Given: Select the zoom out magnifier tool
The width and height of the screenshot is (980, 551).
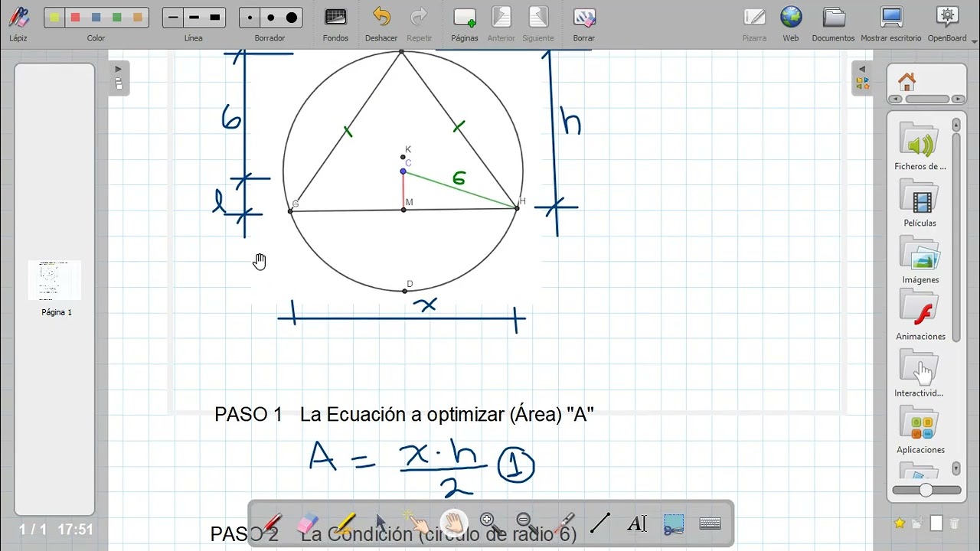Looking at the screenshot, I should coord(527,523).
